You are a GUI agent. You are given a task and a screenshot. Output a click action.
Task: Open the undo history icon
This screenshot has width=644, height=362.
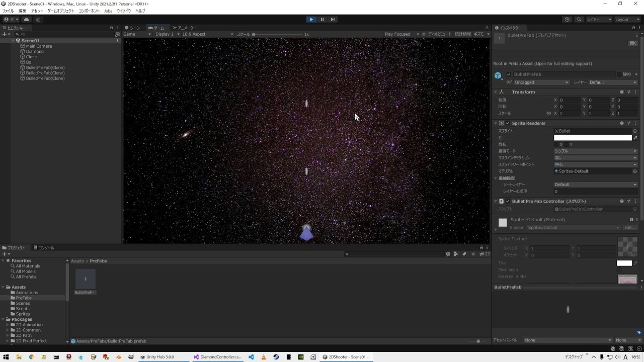click(567, 20)
